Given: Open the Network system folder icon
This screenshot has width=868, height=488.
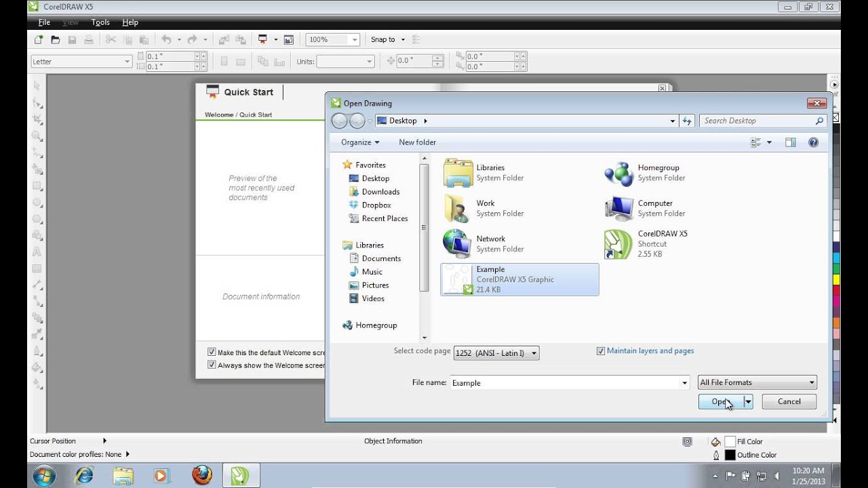Looking at the screenshot, I should pyautogui.click(x=458, y=244).
